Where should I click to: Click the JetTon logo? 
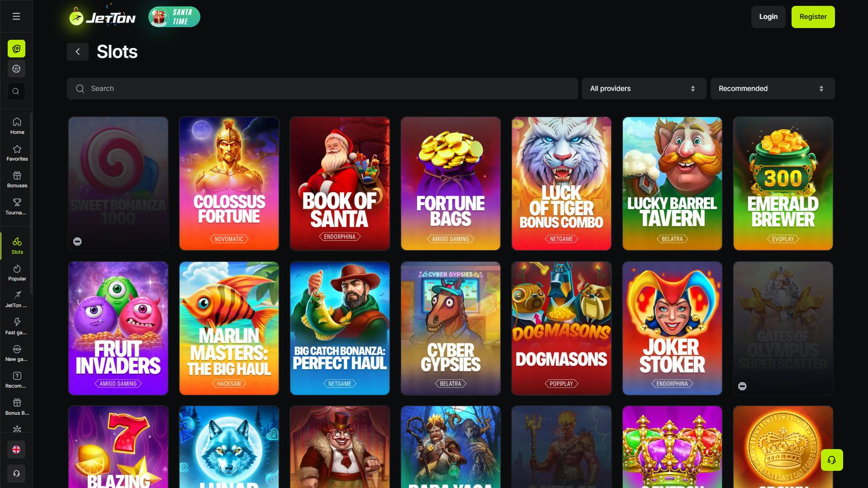[102, 18]
